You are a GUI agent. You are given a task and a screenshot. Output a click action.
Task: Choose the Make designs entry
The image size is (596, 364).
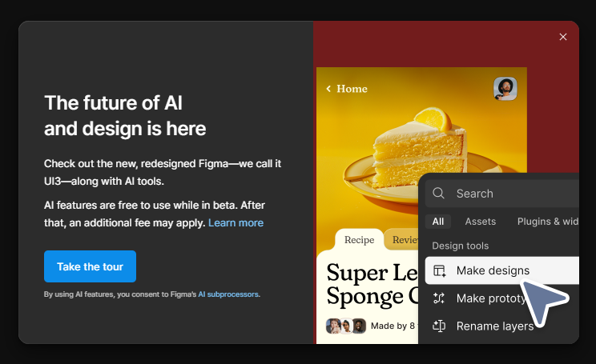[x=501, y=270]
